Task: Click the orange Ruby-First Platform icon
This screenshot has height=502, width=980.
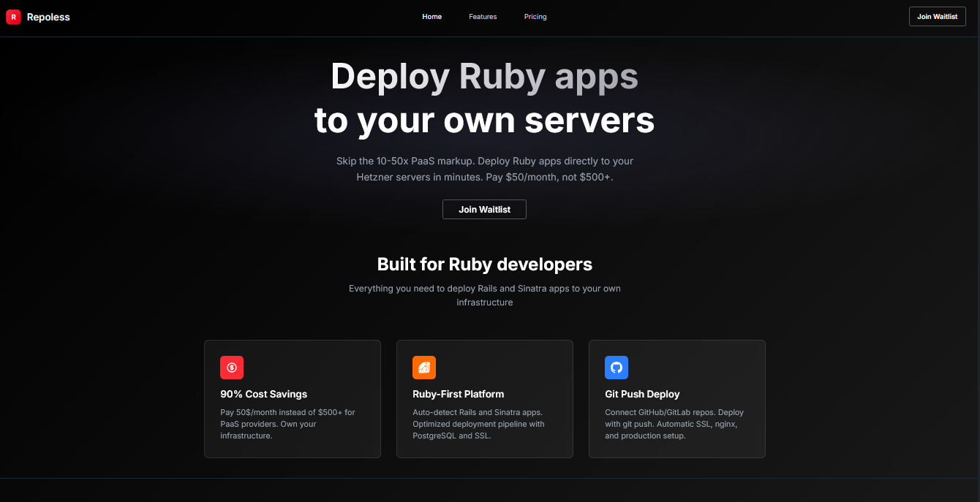Action: point(424,368)
